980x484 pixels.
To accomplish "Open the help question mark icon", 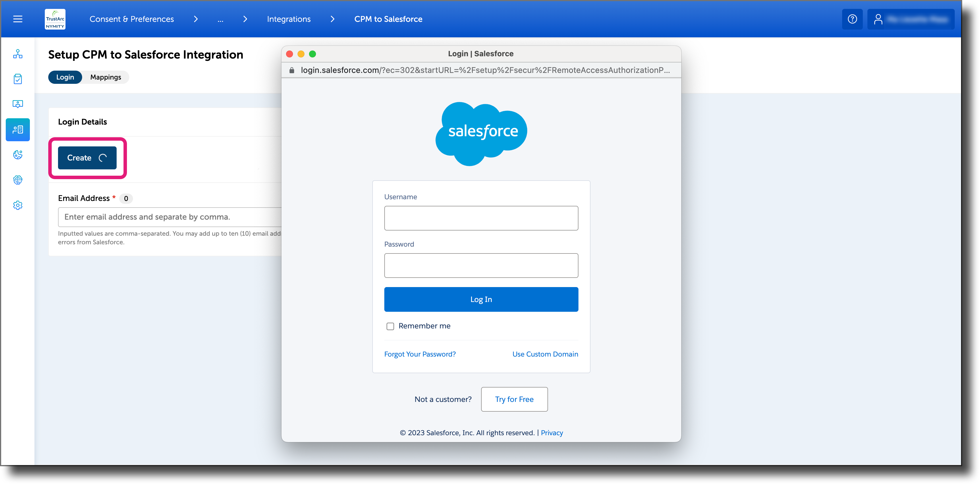I will tap(852, 19).
